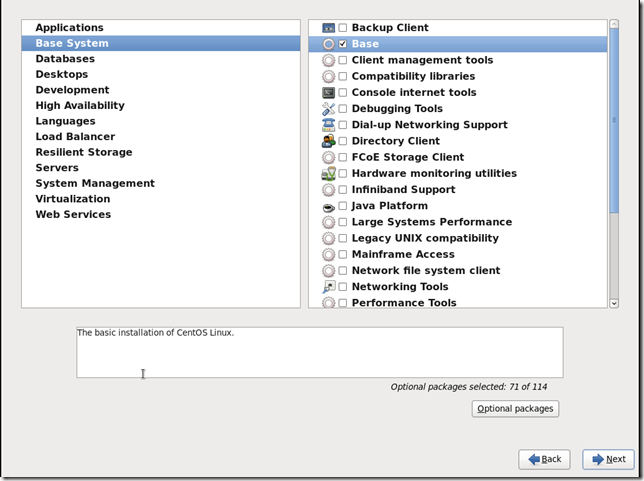
Task: Open the Optional packages dialog
Action: 515,409
